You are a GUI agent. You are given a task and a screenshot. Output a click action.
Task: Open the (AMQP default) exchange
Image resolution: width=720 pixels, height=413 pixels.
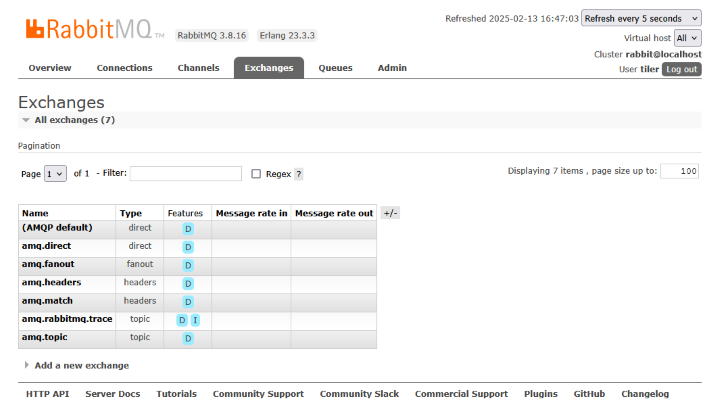[x=57, y=228]
